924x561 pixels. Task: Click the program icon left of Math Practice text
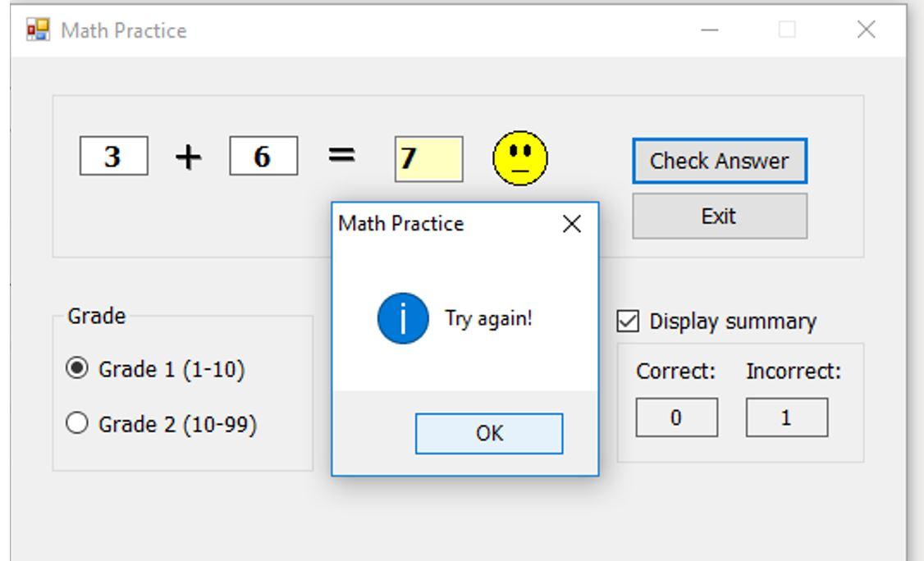pyautogui.click(x=36, y=30)
